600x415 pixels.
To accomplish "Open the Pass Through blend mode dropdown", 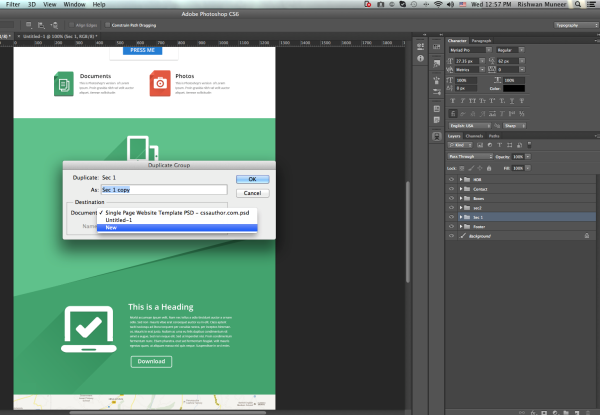I will point(470,156).
